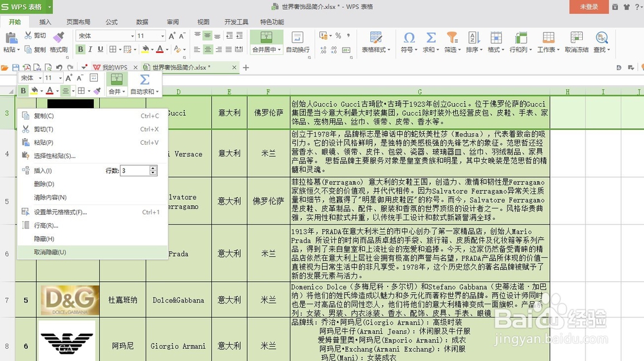The height and width of the screenshot is (361, 644).
Task: Click the Table Style (表格样式) icon
Action: tap(375, 37)
